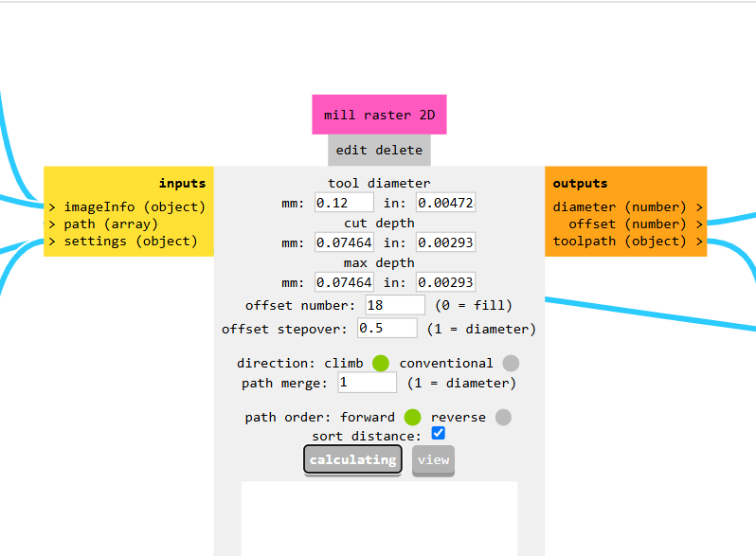The height and width of the screenshot is (556, 756).
Task: Delete the mill raster 2D module
Action: tap(399, 151)
